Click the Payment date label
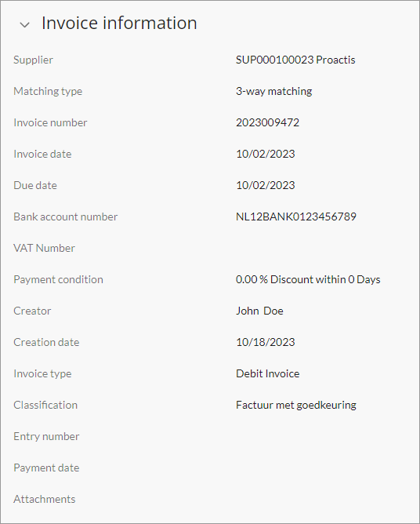This screenshot has width=420, height=524. [46, 468]
